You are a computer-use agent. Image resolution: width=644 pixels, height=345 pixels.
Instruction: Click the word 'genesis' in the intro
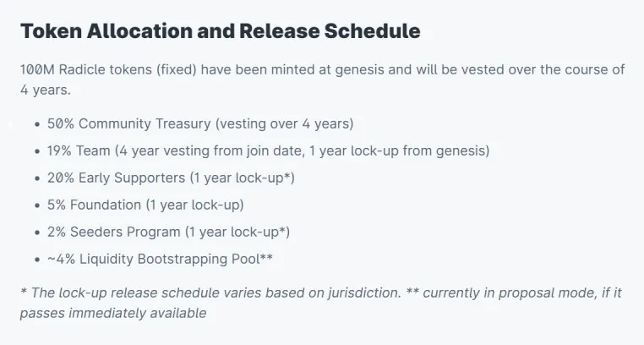point(359,70)
